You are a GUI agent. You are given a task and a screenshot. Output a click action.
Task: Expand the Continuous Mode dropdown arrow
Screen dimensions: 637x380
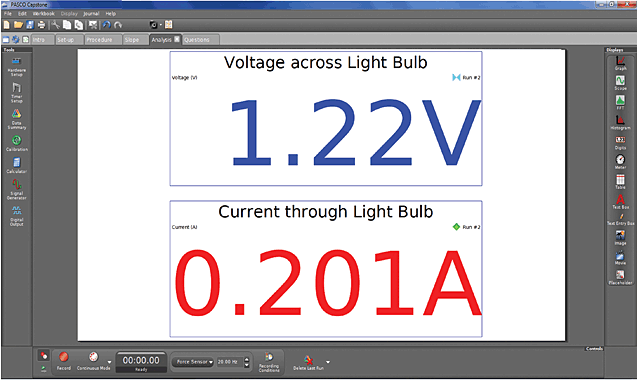[x=109, y=362]
